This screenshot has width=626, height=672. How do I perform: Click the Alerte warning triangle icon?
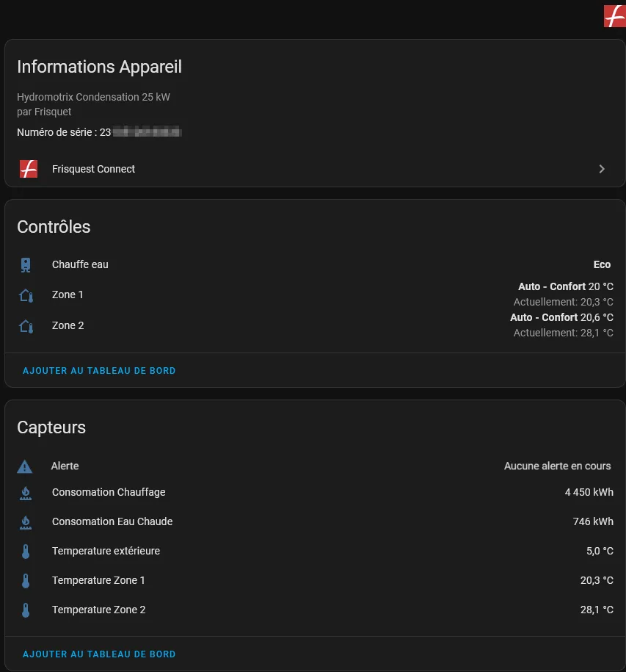[25, 466]
